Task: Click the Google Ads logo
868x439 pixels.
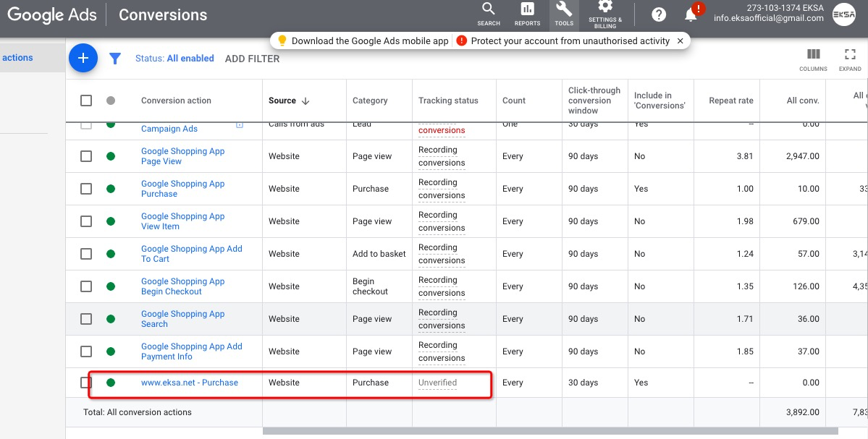Action: coord(52,15)
